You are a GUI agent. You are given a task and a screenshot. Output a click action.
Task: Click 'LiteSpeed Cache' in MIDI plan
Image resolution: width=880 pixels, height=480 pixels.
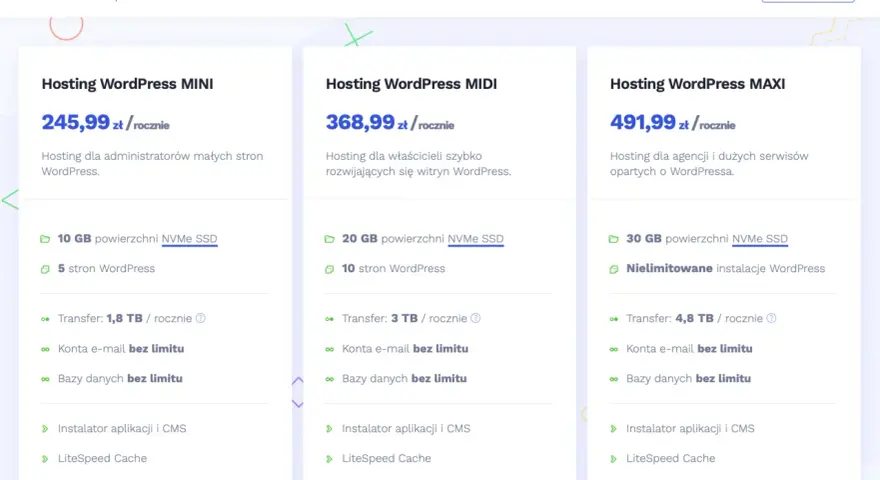tap(387, 458)
